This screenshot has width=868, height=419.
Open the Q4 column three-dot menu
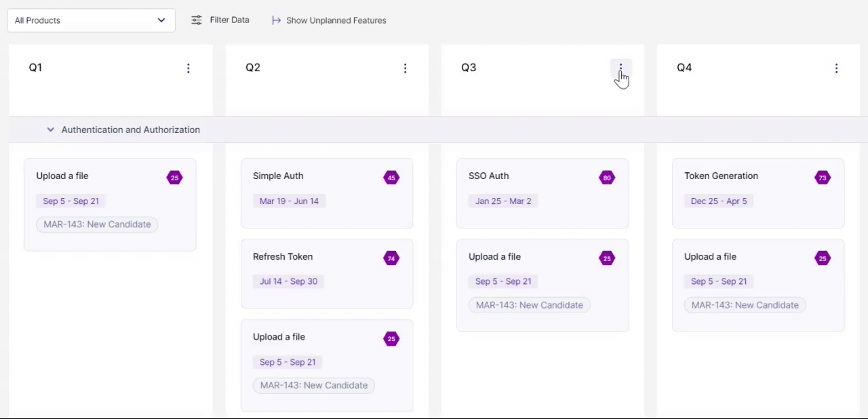pos(836,68)
